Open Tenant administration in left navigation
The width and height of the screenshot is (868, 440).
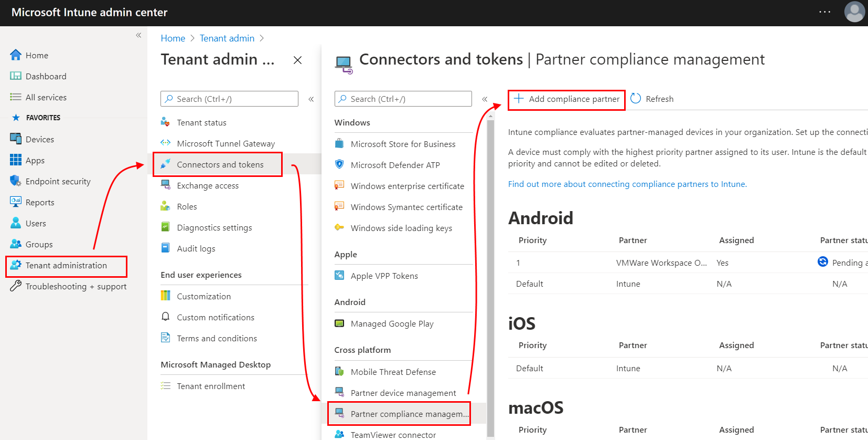tap(66, 266)
